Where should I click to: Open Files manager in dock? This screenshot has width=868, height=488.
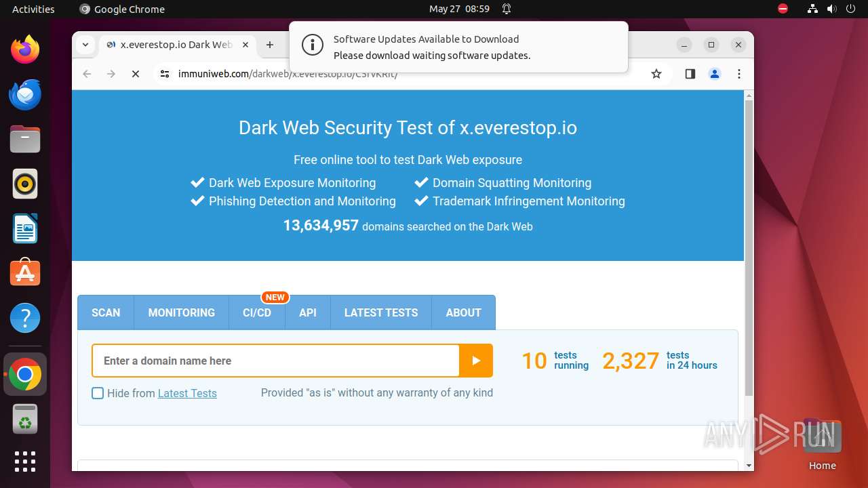coord(25,139)
